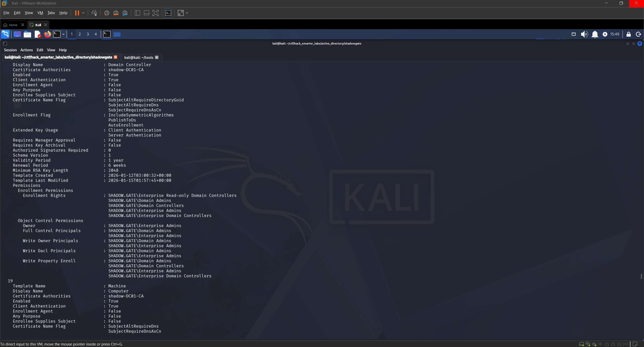644x347 pixels.
Task: Select Kali workspace 1
Action: click(72, 34)
